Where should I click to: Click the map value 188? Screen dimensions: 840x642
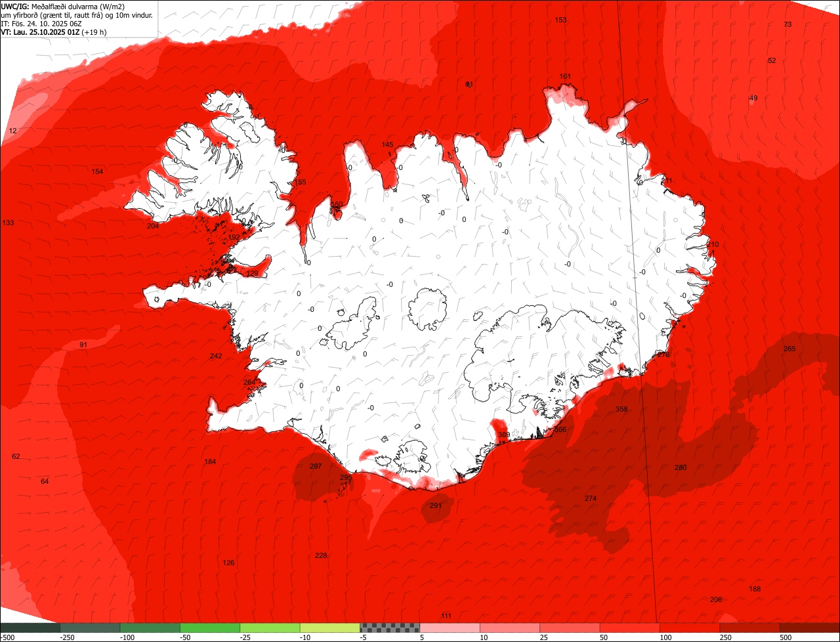tap(755, 589)
